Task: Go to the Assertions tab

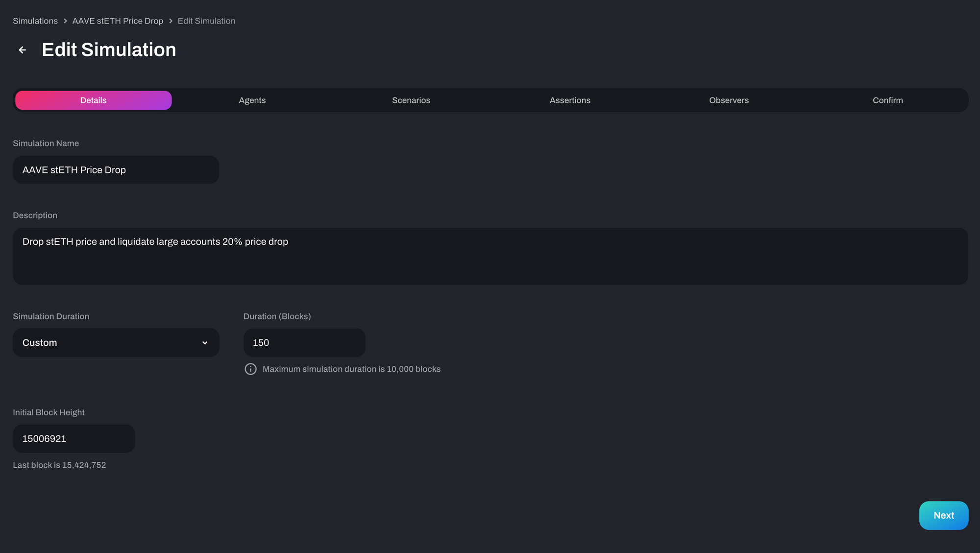Action: tap(569, 100)
